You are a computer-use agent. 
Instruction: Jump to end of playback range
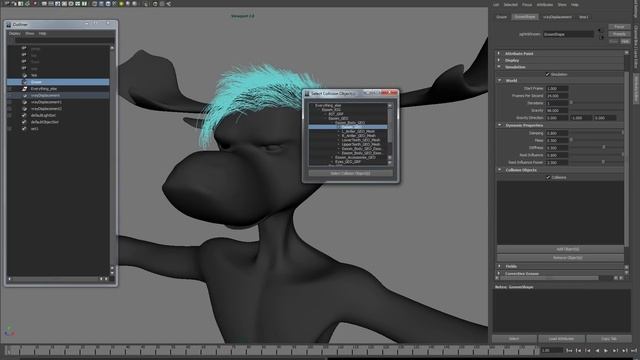[634, 350]
